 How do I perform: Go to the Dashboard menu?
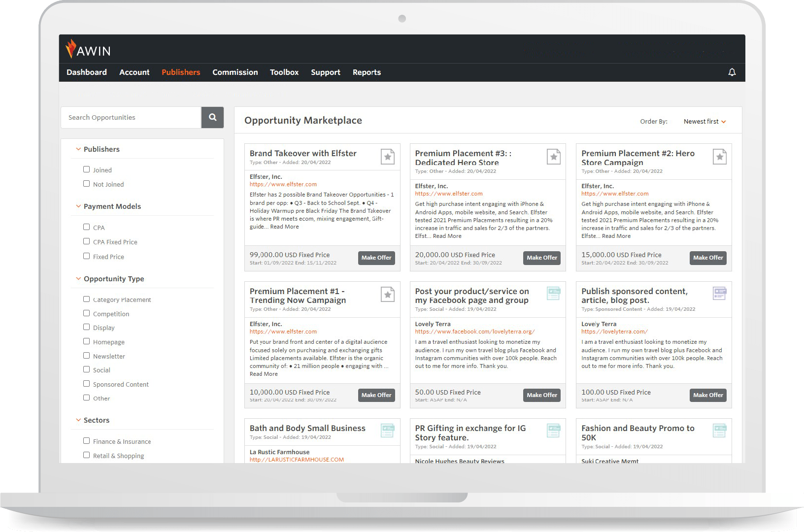pos(87,72)
